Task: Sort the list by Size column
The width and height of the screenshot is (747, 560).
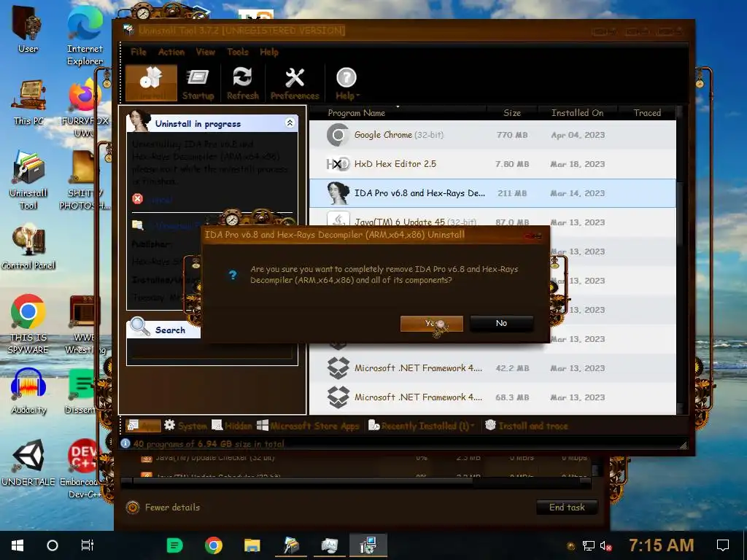Action: (512, 113)
